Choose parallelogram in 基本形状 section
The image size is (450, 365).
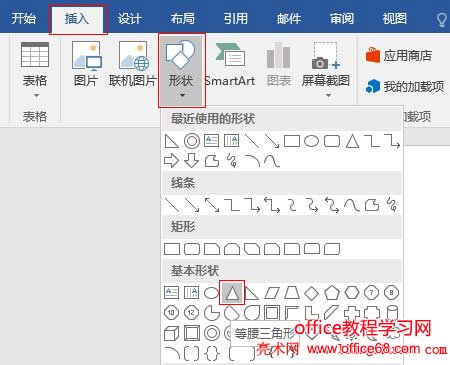(x=272, y=293)
